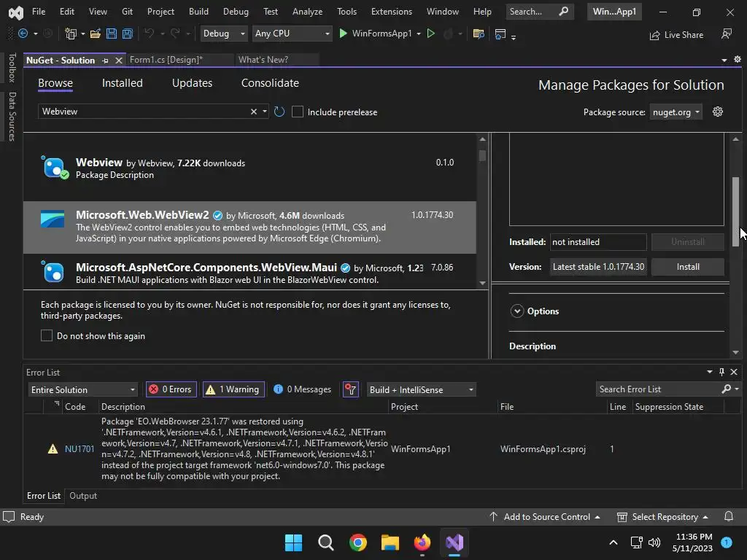This screenshot has width=747, height=560.
Task: Start WinFormsApp1 with the green play button
Action: (x=343, y=34)
